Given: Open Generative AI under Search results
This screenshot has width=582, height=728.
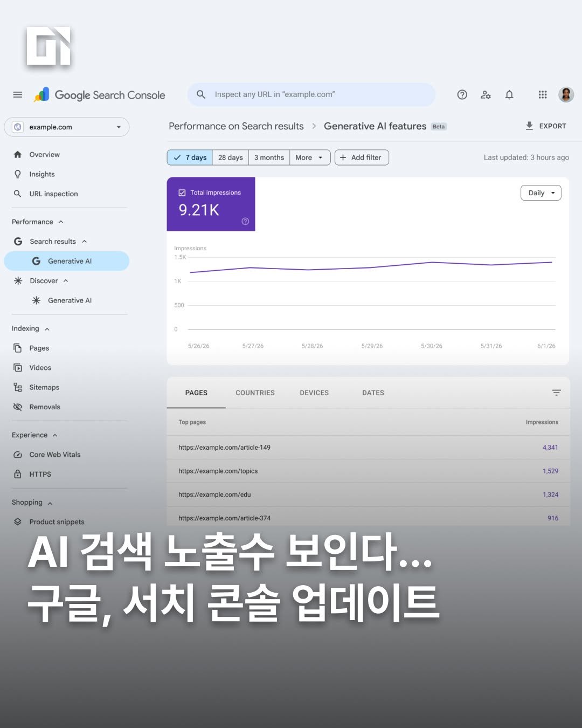Looking at the screenshot, I should pos(67,261).
